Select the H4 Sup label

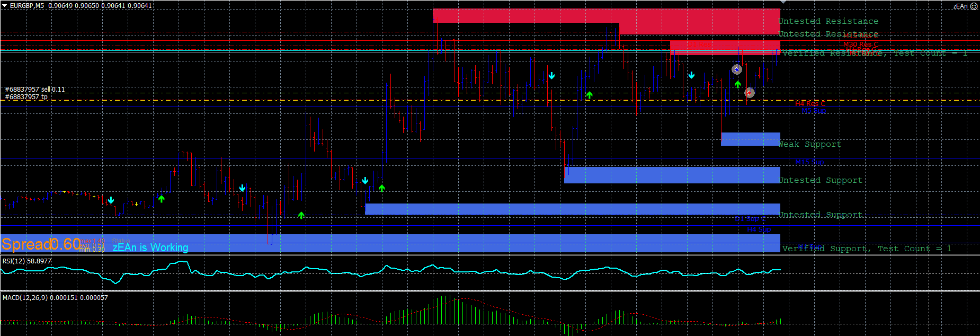tap(759, 229)
